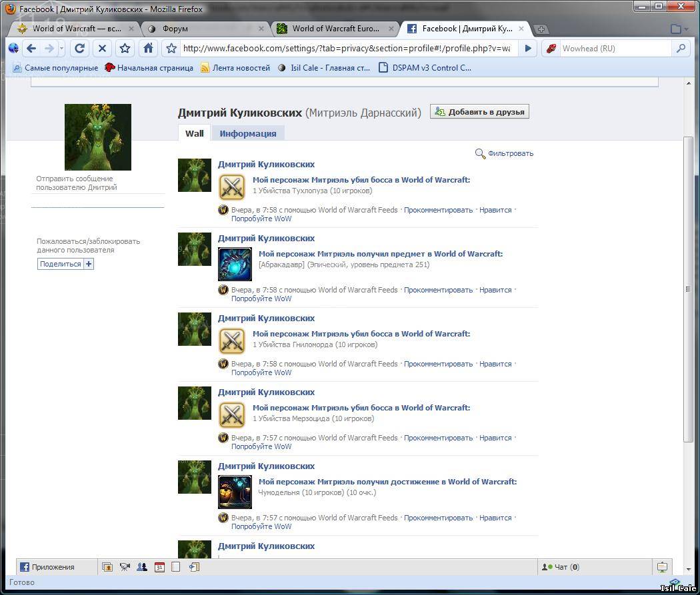Click the notifications icon at bottom right
This screenshot has width=700, height=595.
[x=662, y=567]
